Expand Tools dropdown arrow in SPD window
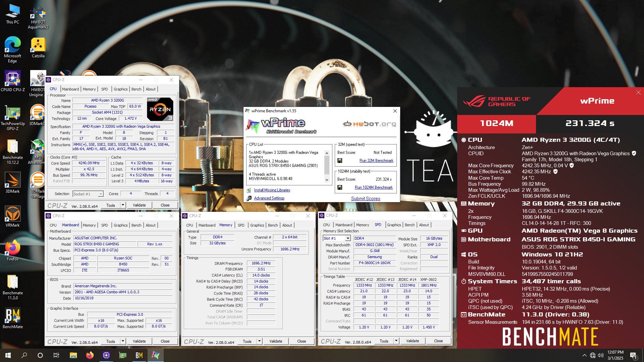This screenshot has height=362, width=644. [x=396, y=341]
